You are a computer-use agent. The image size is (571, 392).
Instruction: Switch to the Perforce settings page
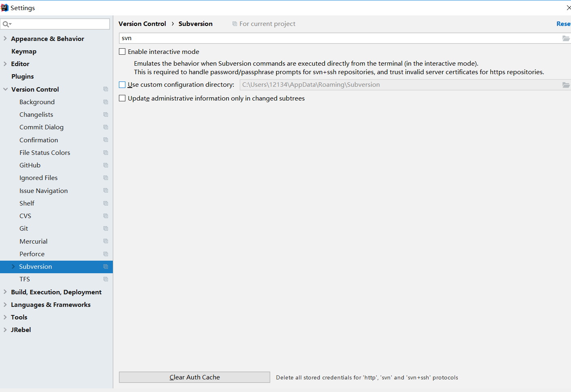pyautogui.click(x=32, y=254)
